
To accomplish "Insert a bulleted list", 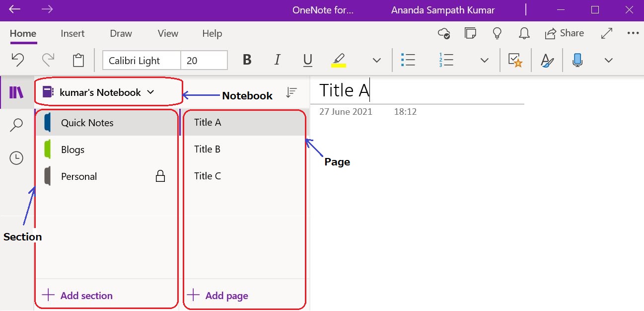I will click(x=408, y=60).
